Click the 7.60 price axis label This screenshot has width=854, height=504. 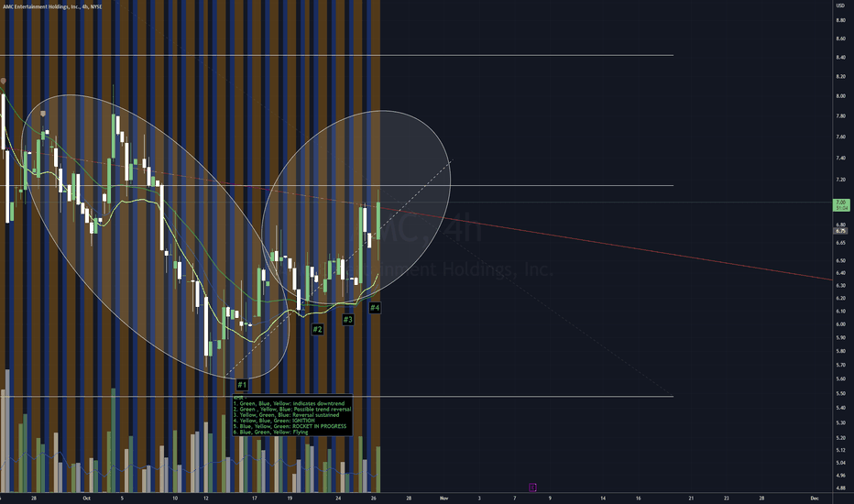pyautogui.click(x=840, y=137)
